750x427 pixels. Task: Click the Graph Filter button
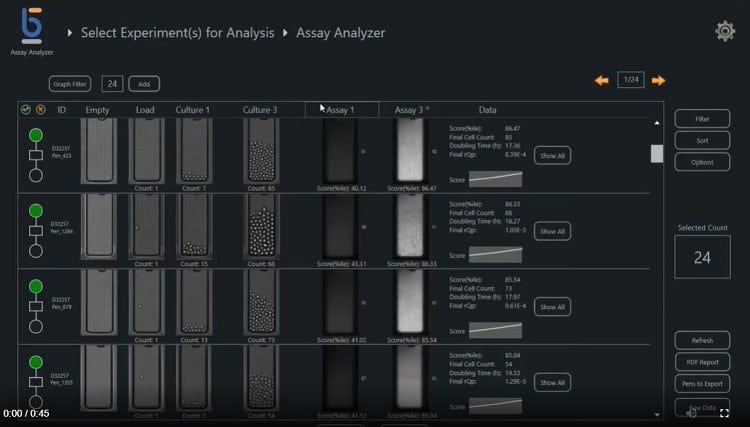tap(70, 84)
